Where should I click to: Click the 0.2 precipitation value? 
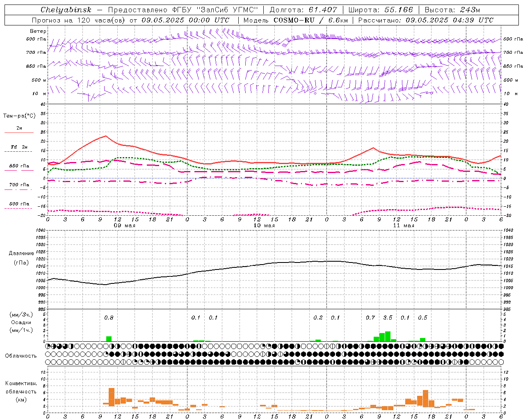point(318,318)
